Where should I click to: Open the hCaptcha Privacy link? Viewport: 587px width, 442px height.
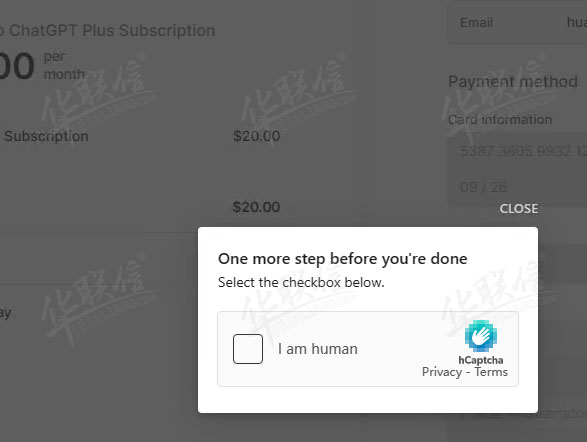[442, 372]
